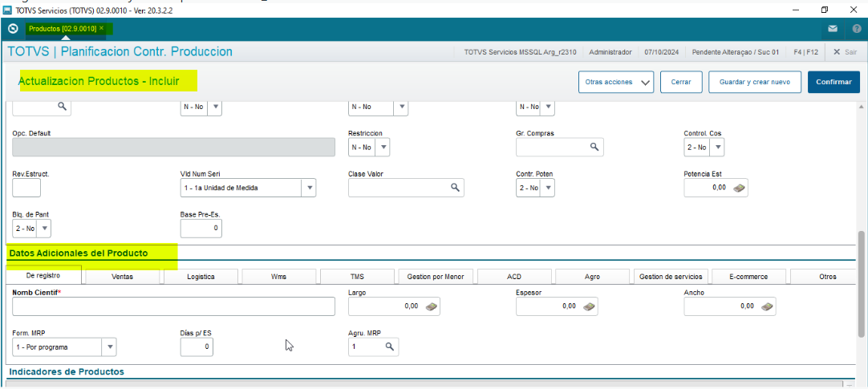
Task: Click the Días p/ ES input field
Action: tap(197, 347)
